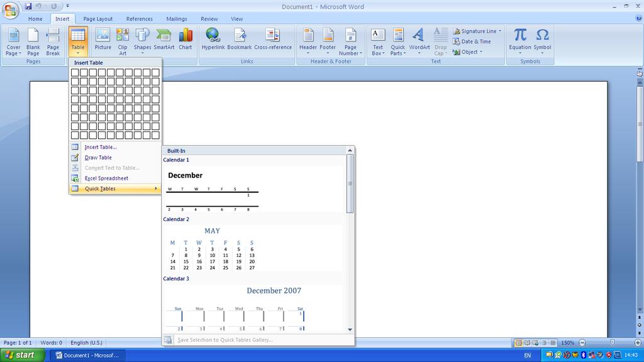The height and width of the screenshot is (362, 644).
Task: Switch to Full Screen Reading view
Action: tap(527, 343)
